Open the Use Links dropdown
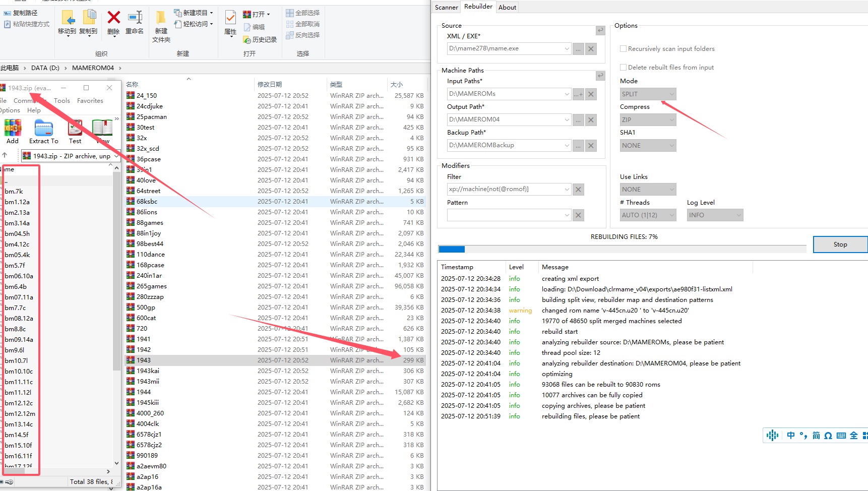Image resolution: width=868 pixels, height=491 pixels. coord(648,190)
